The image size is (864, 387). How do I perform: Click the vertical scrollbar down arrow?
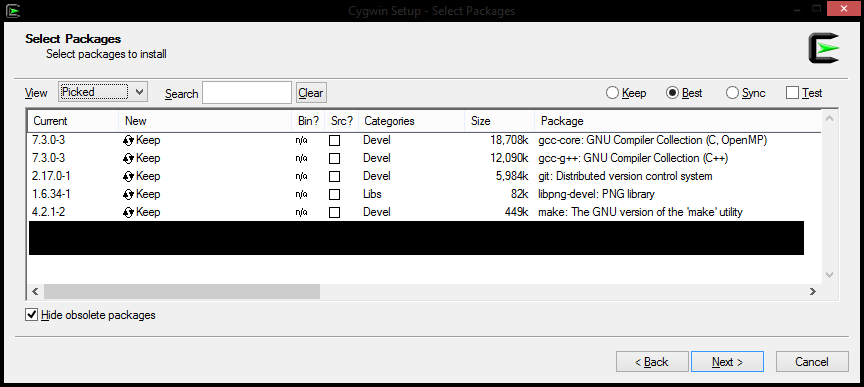(x=830, y=275)
